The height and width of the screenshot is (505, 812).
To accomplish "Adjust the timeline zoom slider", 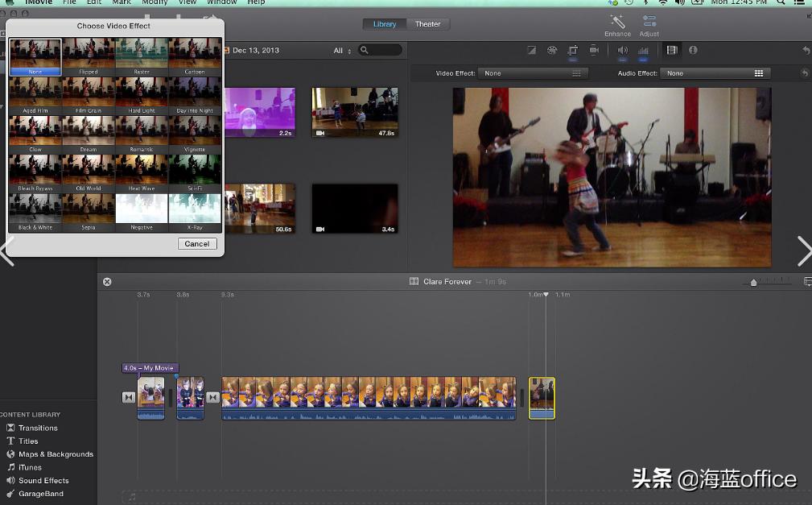I will pos(753,283).
